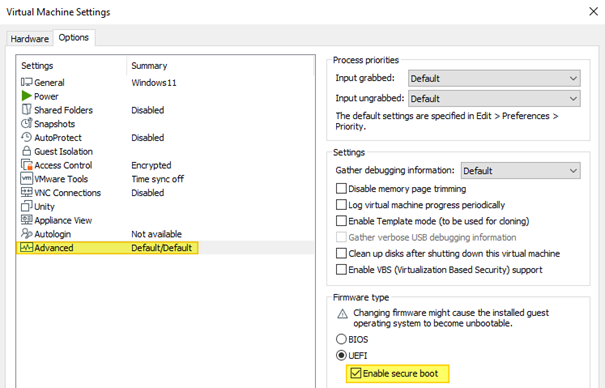Choose the AutoProtect icon
The height and width of the screenshot is (388, 605).
click(27, 137)
